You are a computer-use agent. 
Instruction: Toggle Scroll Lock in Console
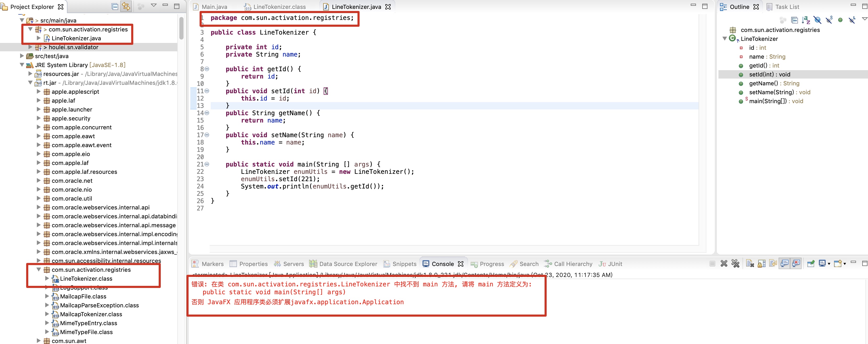(762, 264)
